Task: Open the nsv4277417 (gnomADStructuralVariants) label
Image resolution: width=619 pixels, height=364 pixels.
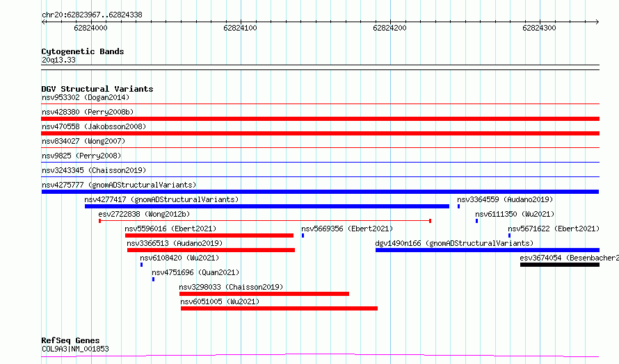Action: click(x=161, y=199)
